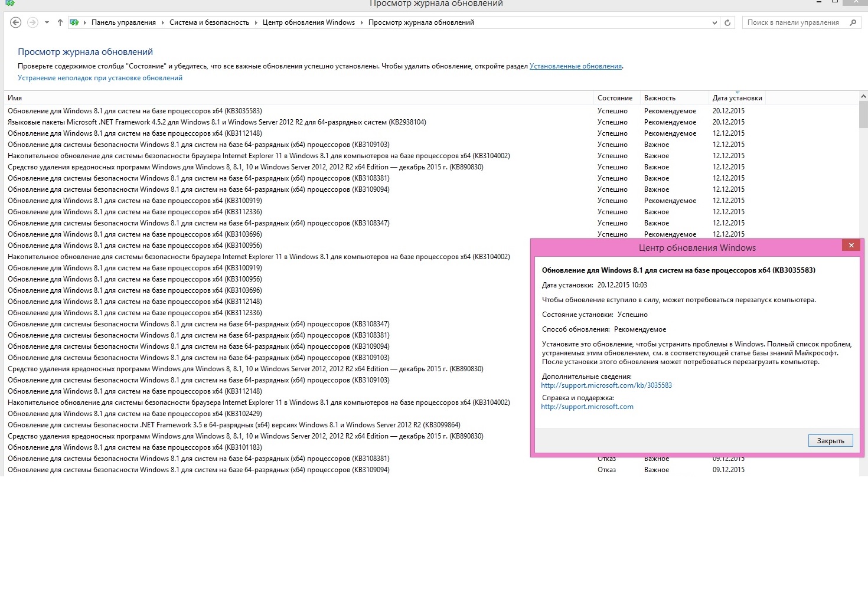
Task: Sort by Дата установки column header
Action: click(x=737, y=98)
